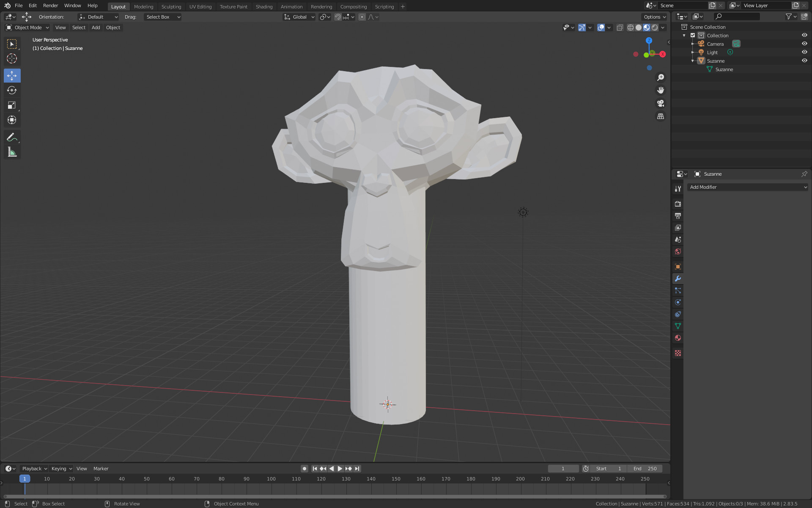Toggle camera view icon
This screenshot has width=812, height=508.
[661, 103]
